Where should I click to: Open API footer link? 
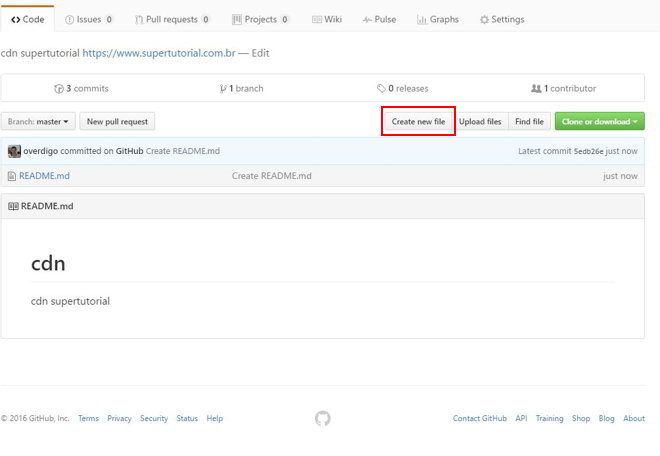pos(521,418)
